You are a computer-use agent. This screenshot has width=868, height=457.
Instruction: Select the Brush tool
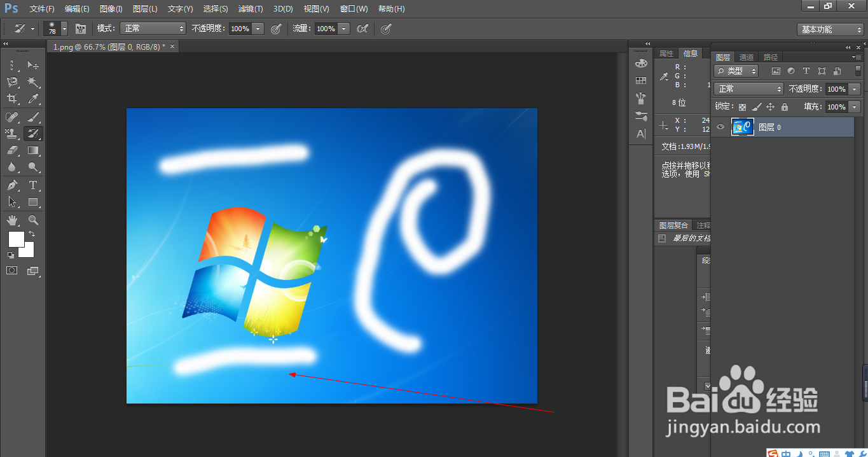(x=33, y=116)
